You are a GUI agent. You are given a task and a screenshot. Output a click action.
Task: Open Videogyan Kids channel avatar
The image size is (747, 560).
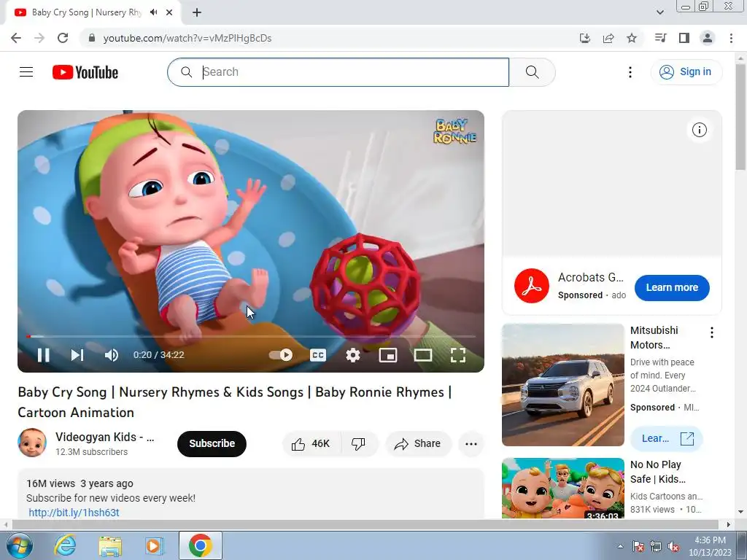tap(32, 443)
